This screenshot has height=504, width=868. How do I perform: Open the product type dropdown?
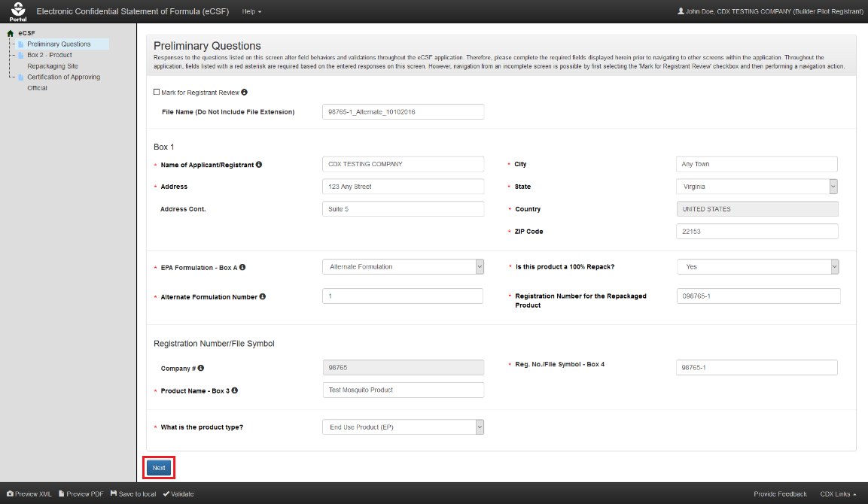click(403, 427)
